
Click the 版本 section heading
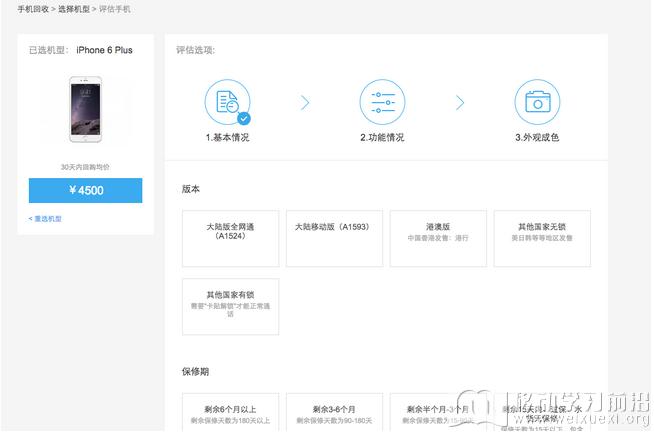click(x=191, y=189)
